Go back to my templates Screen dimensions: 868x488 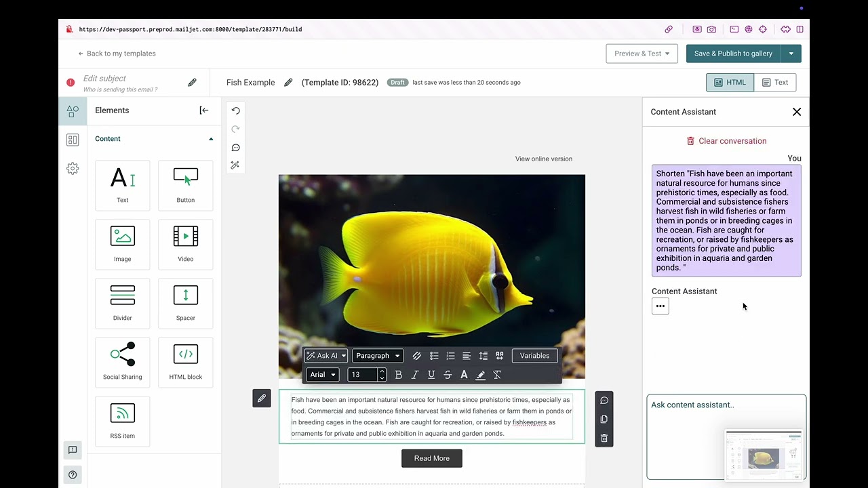(117, 54)
